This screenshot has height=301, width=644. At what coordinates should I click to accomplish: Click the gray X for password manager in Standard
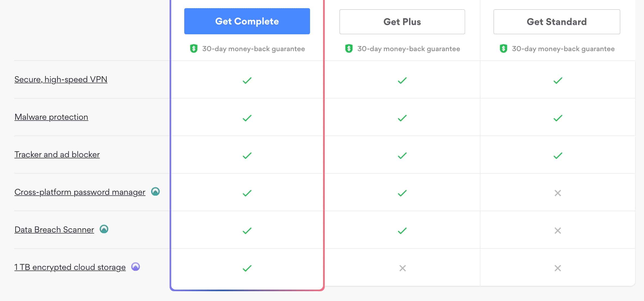[x=558, y=193]
